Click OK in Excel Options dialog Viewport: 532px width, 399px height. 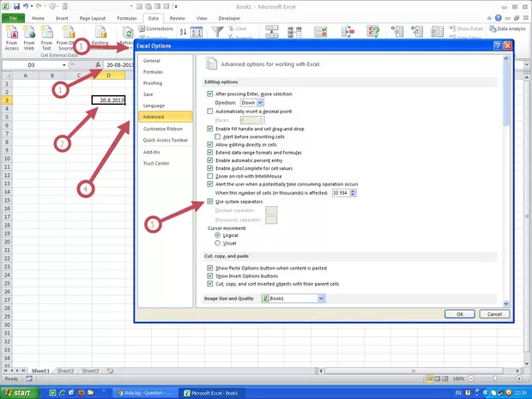point(460,314)
